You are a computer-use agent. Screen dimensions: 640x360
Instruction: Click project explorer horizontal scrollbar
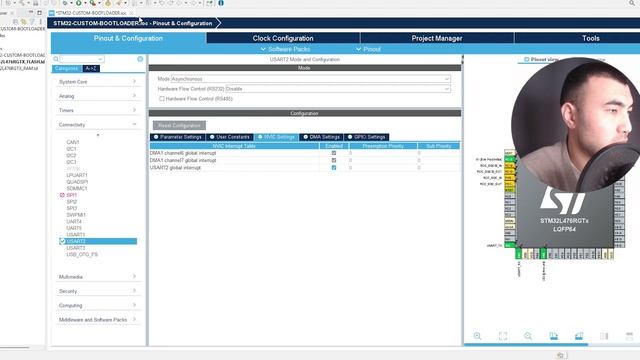point(15,347)
